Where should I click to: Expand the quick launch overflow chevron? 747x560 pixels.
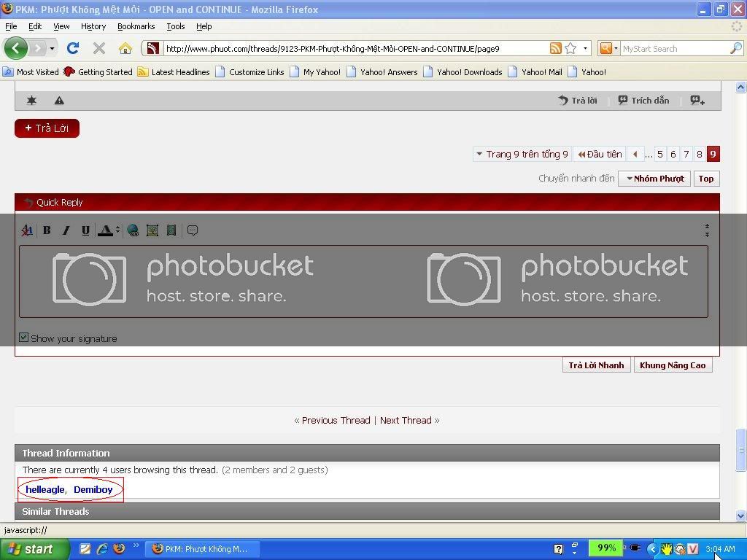pos(136,545)
